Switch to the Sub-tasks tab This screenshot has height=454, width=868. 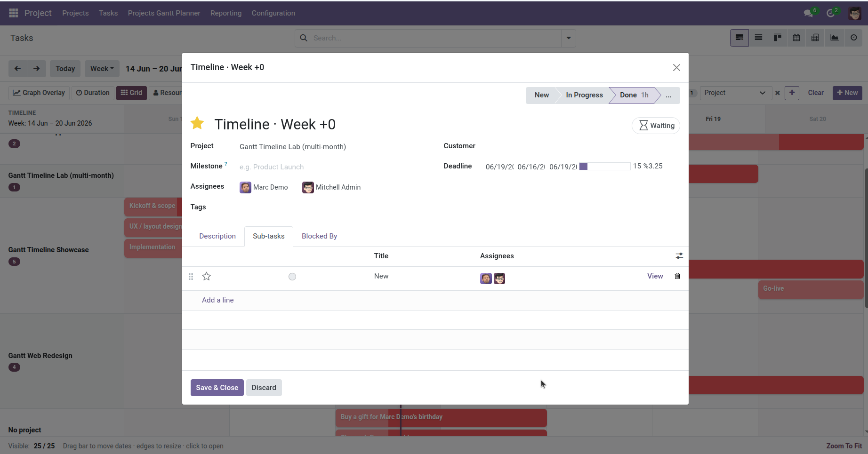tap(269, 236)
